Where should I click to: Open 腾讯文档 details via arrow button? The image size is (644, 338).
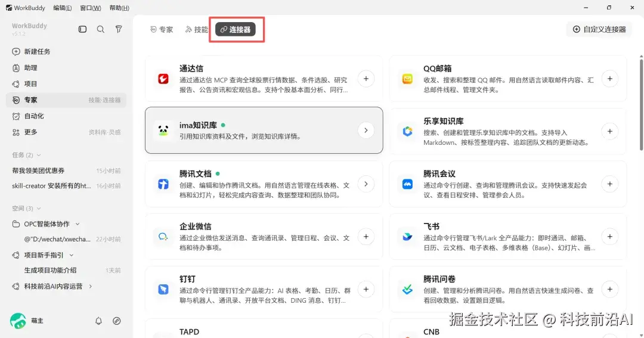tap(366, 184)
